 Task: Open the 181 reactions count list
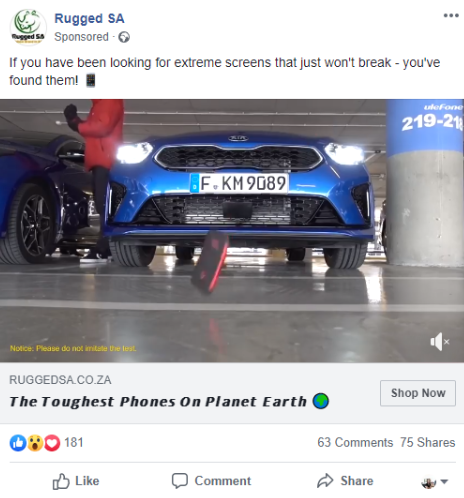(x=74, y=443)
